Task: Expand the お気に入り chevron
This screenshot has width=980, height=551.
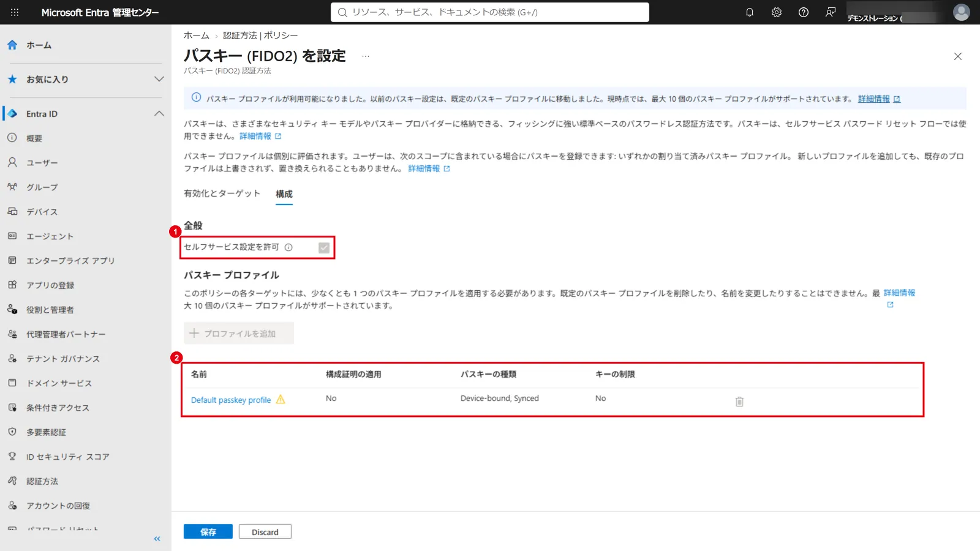Action: [x=159, y=79]
